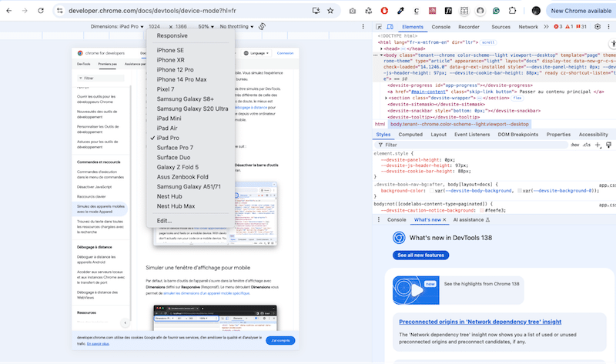616x364 pixels.
Task: Open the Chrome profile avatar
Action: (536, 11)
